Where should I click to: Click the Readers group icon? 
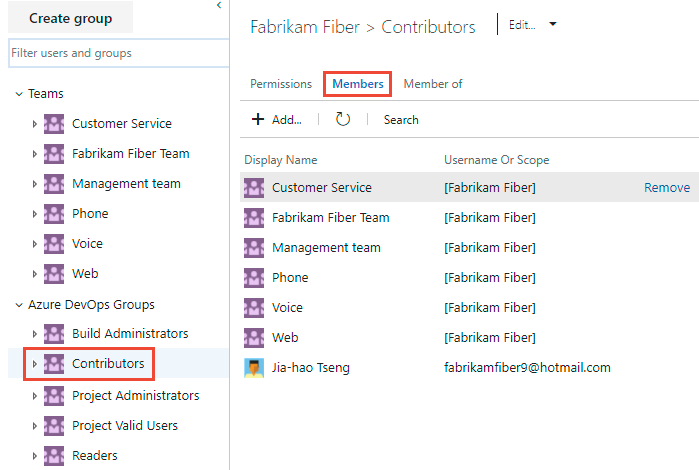click(x=54, y=456)
